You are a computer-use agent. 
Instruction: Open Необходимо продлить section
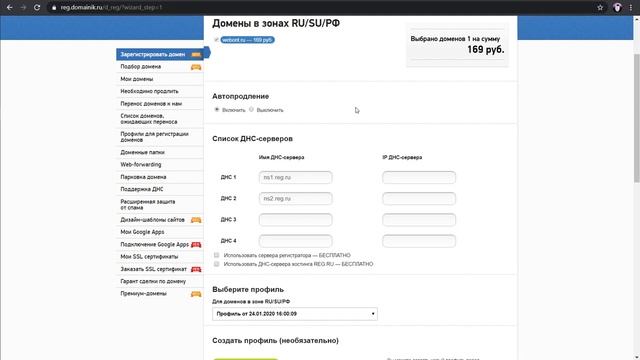pyautogui.click(x=149, y=91)
